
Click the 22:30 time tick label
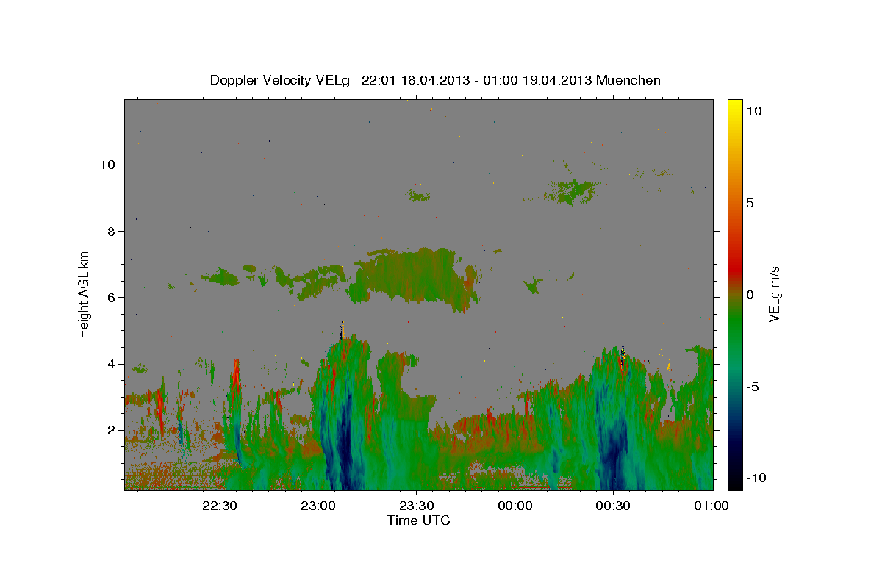220,506
